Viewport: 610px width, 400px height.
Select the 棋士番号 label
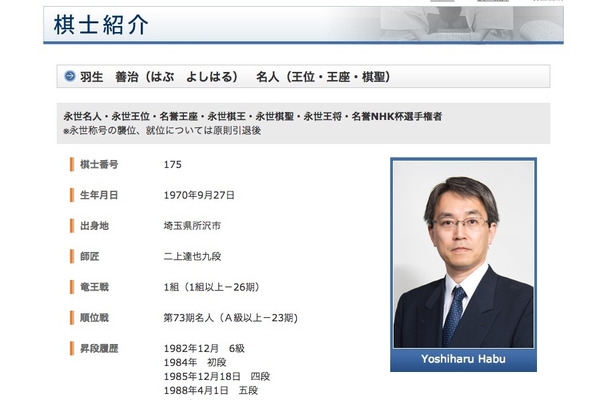pyautogui.click(x=99, y=165)
